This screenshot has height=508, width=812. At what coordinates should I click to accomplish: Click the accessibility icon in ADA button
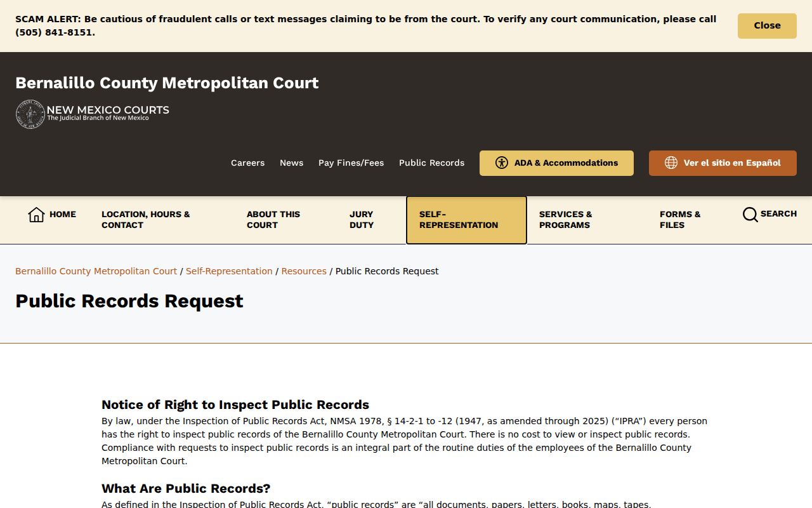pyautogui.click(x=502, y=163)
